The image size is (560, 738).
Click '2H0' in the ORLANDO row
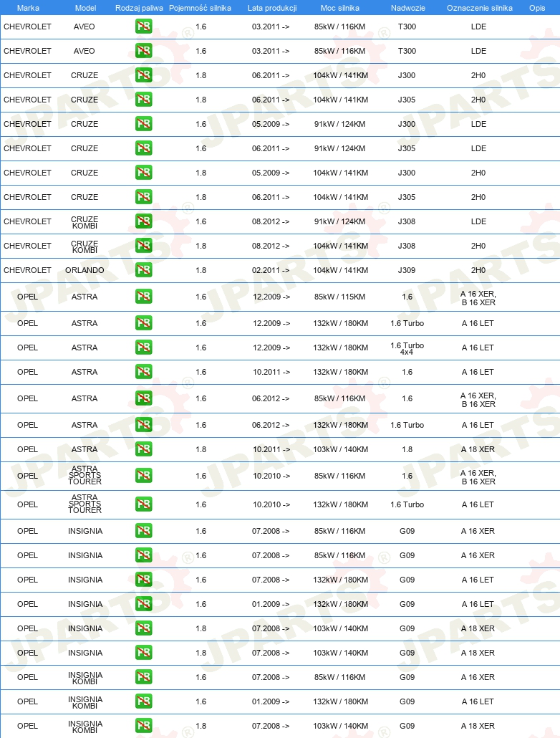click(478, 270)
